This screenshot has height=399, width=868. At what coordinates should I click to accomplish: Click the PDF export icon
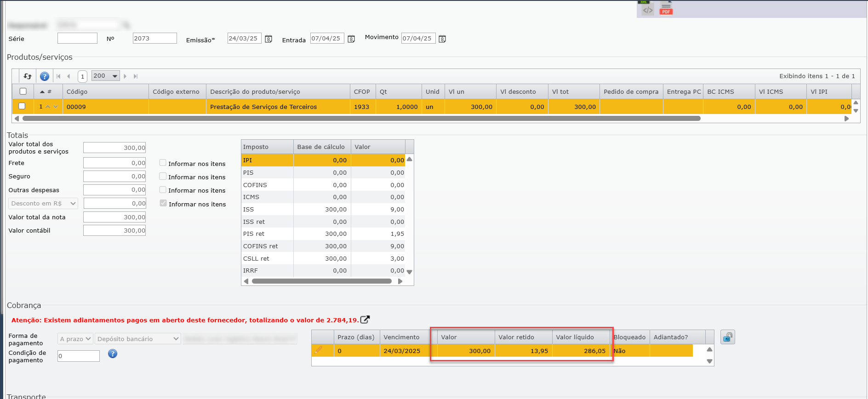[666, 9]
